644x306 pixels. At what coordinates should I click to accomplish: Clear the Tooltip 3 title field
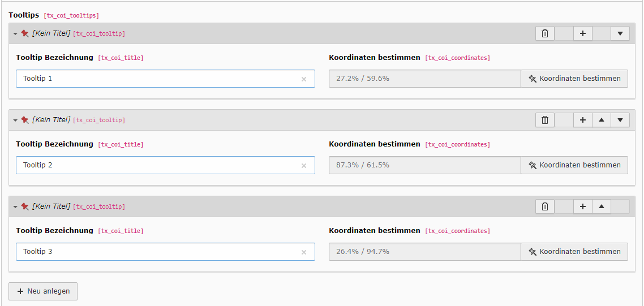click(304, 252)
